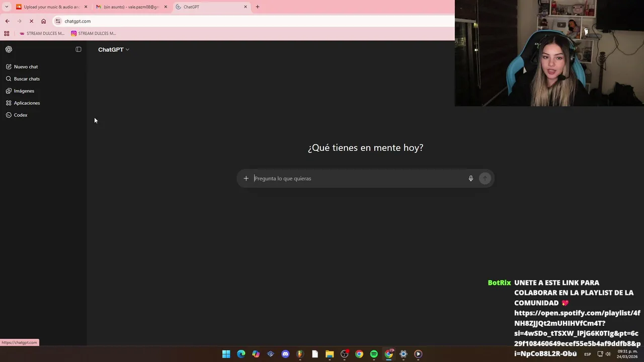Image resolution: width=644 pixels, height=362 pixels.
Task: Open the Chrome apps grid in the bookmarks bar
Action: (7, 34)
